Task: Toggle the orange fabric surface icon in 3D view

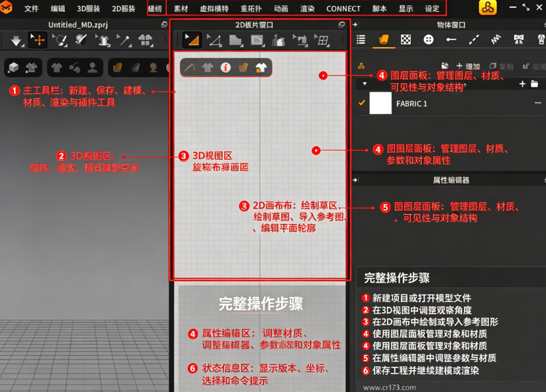Action: (x=117, y=68)
